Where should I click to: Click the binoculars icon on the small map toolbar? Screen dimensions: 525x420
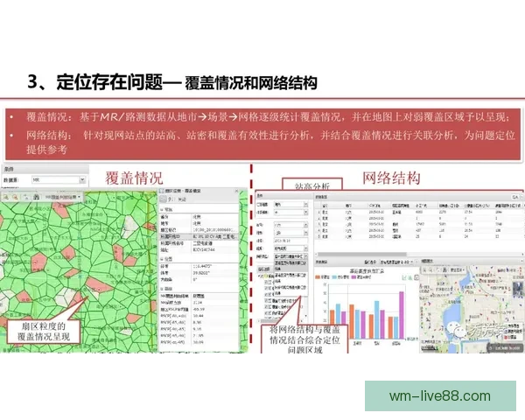coord(444,269)
